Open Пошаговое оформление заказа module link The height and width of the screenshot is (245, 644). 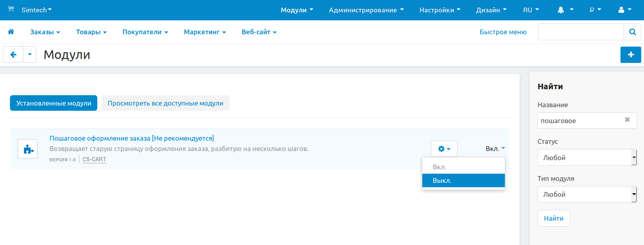pos(132,138)
